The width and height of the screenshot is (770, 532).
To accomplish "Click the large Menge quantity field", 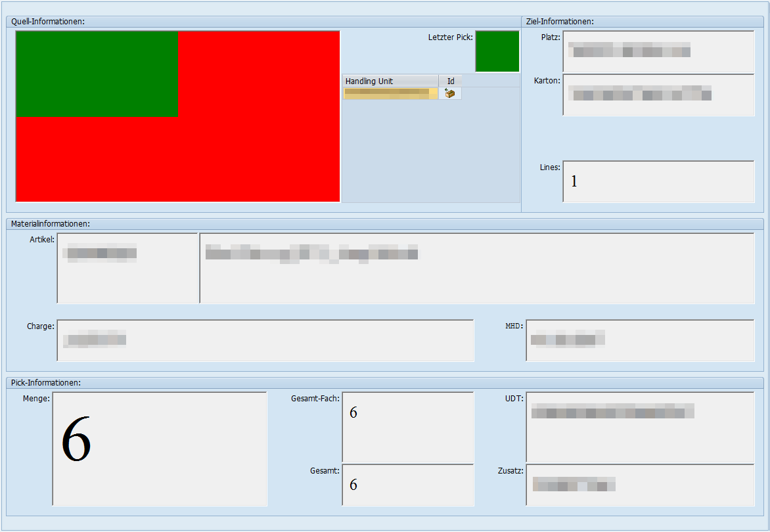I will click(160, 449).
